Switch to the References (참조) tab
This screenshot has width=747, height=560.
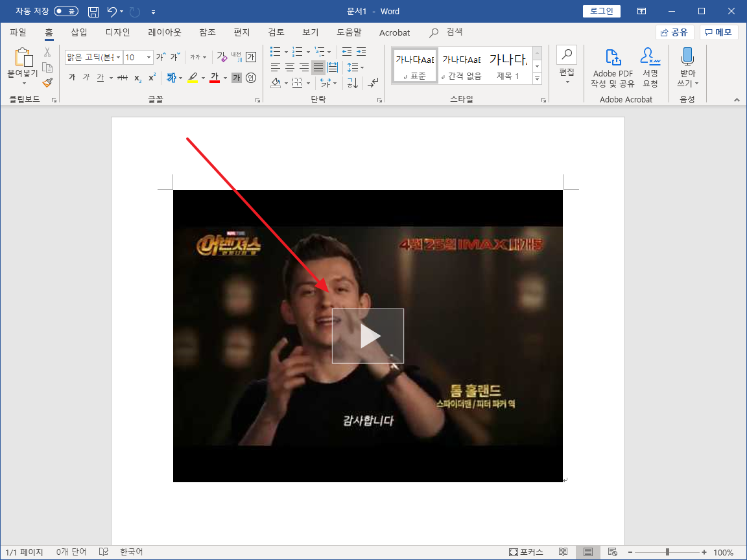(x=207, y=32)
